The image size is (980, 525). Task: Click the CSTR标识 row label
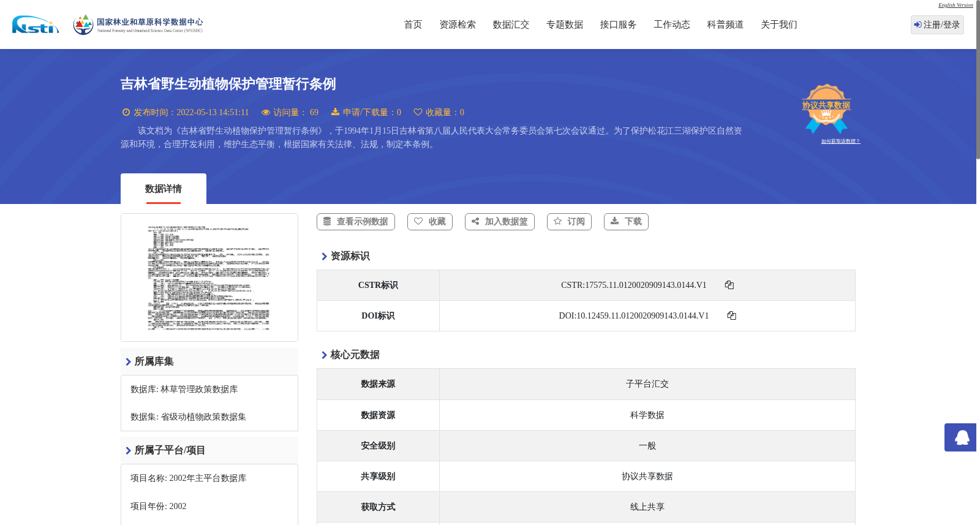pyautogui.click(x=378, y=285)
